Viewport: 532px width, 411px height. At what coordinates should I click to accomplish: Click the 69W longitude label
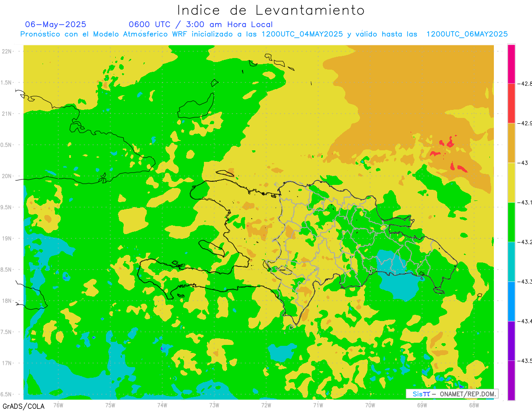tap(422, 405)
